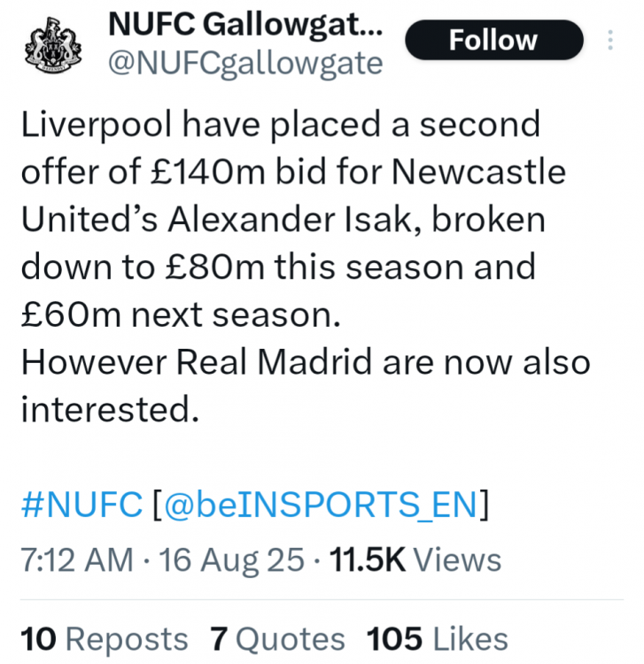
Task: Show the 10 Reposts list
Action: (104, 638)
